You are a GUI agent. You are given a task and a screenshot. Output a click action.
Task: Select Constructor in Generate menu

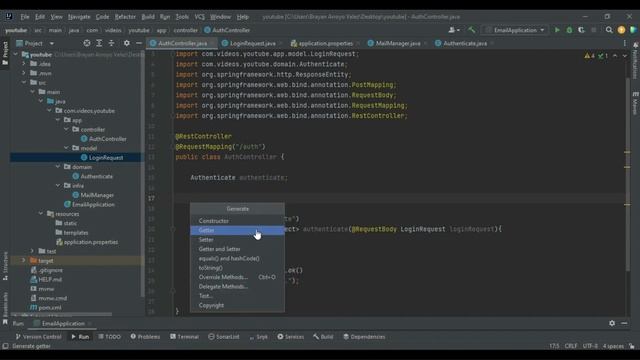click(x=237, y=220)
